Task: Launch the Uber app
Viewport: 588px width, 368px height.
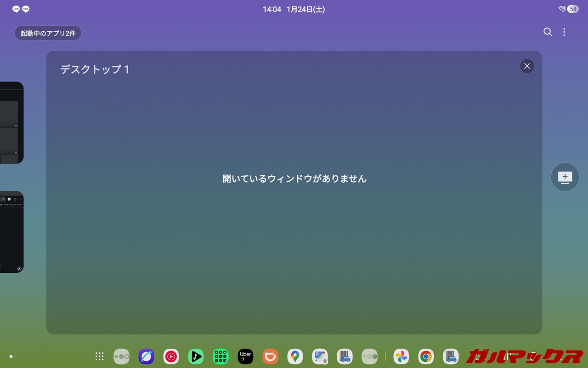Action: pos(245,356)
